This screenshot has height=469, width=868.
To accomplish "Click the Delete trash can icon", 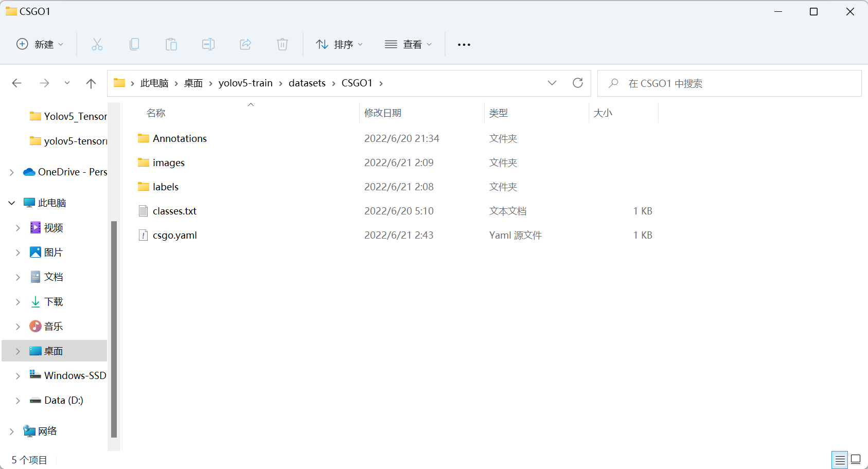I will pos(282,44).
